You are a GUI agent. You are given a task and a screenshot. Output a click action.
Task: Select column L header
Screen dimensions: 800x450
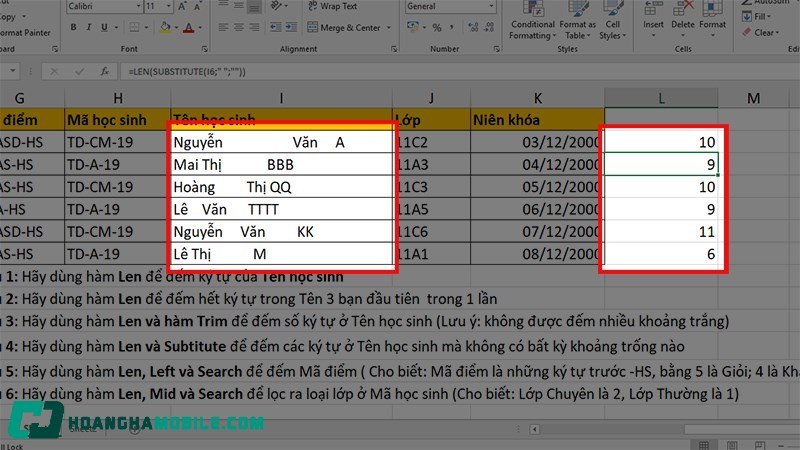[x=661, y=97]
